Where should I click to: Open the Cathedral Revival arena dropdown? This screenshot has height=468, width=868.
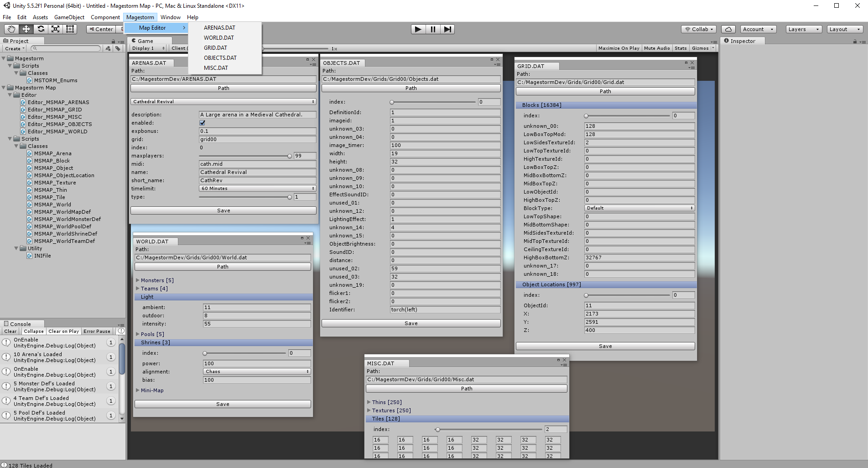pyautogui.click(x=223, y=101)
